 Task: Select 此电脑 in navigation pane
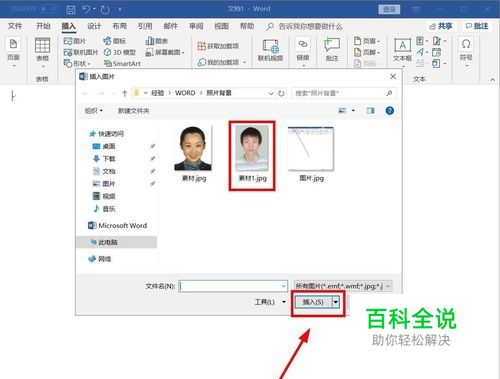(x=116, y=242)
